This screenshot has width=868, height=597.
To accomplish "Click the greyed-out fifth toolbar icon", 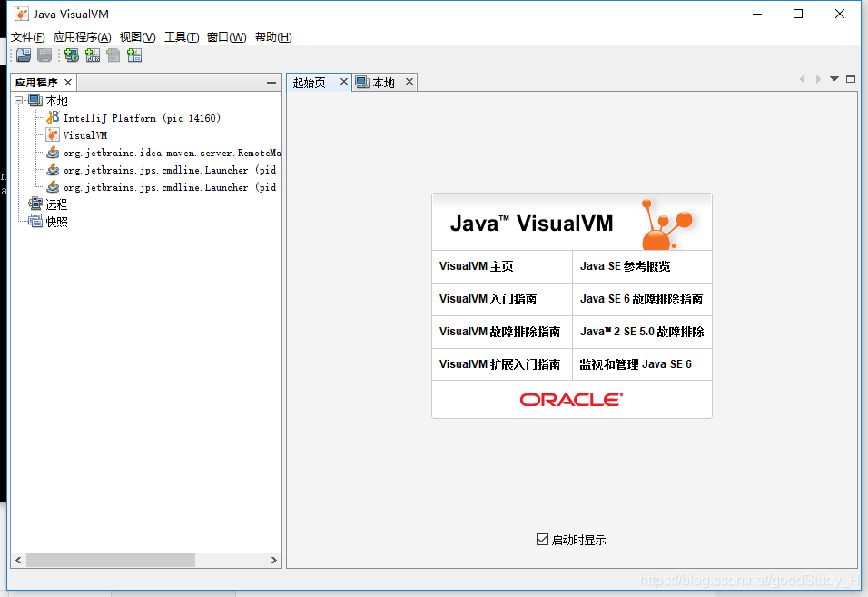I will (x=113, y=55).
